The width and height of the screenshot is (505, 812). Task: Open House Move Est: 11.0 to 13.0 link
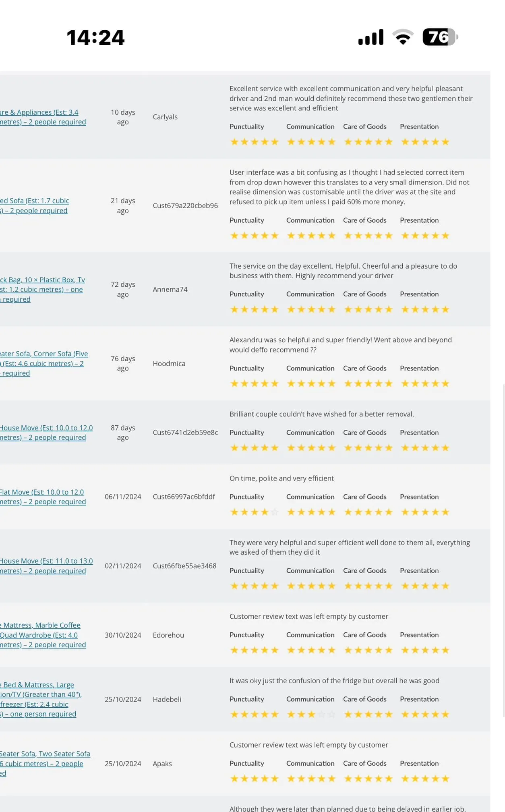46,566
